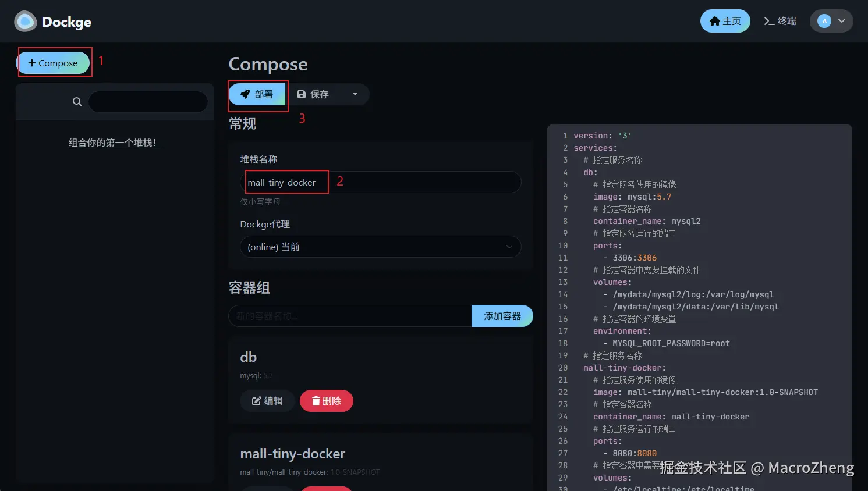Click YAML line '- /mydata/mysql2/data:/var/lib/mysql'
Screen dimensions: 868x491
691,307
